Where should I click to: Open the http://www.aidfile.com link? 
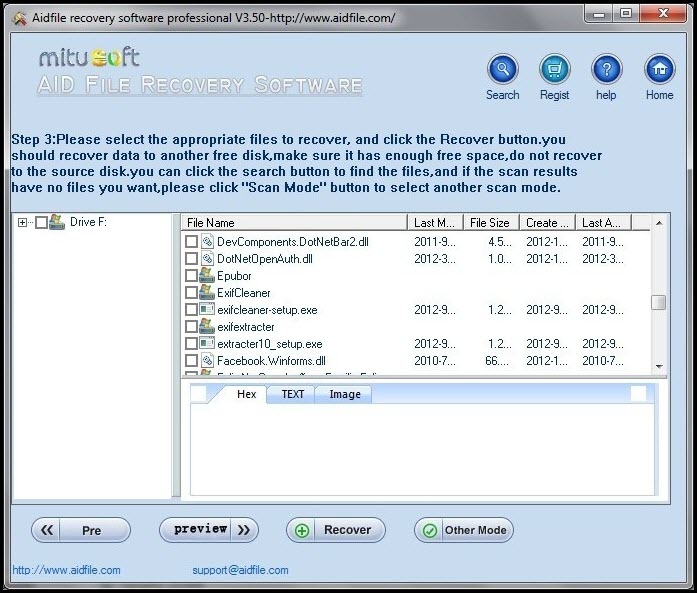point(66,570)
